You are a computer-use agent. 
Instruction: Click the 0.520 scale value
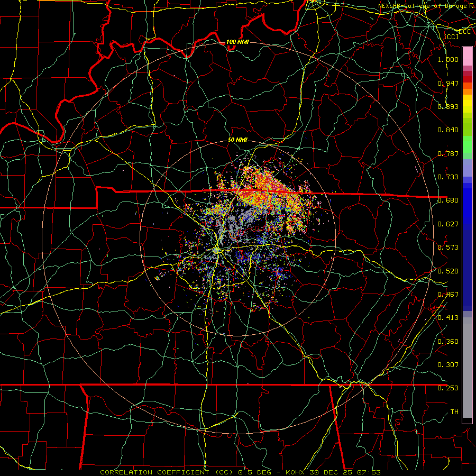click(448, 271)
